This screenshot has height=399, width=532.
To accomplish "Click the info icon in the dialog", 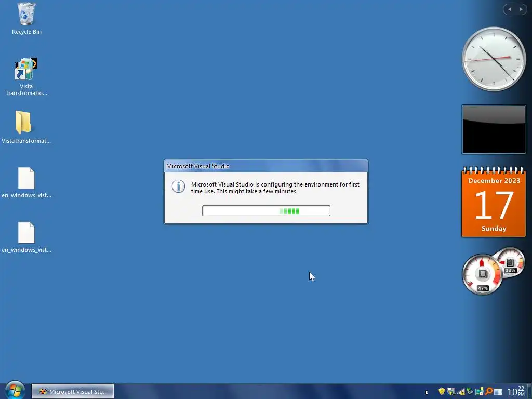I will 179,187.
